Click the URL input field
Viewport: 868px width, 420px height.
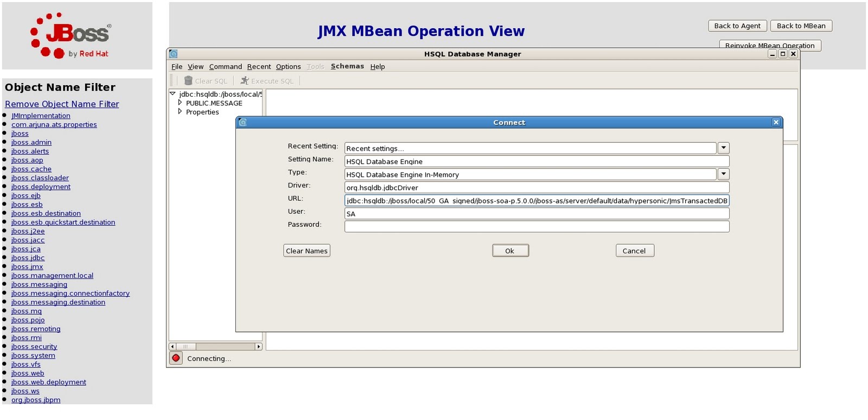click(537, 200)
